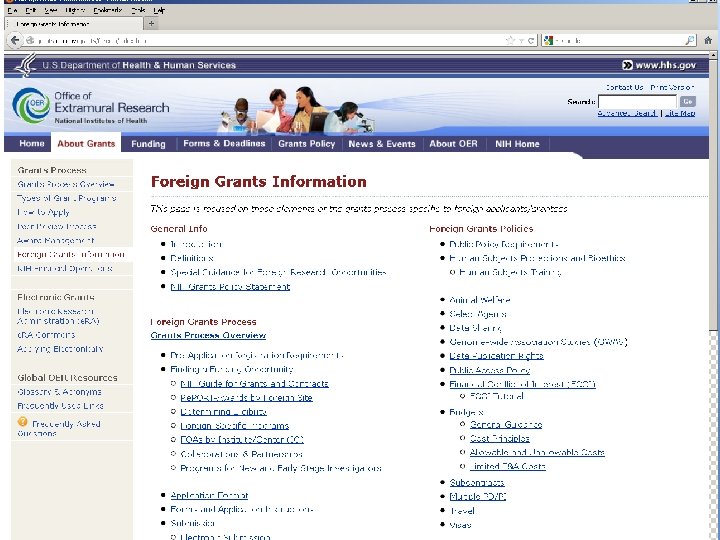Viewport: 720px width, 540px height.
Task: Open the Site Map link
Action: pos(680,113)
